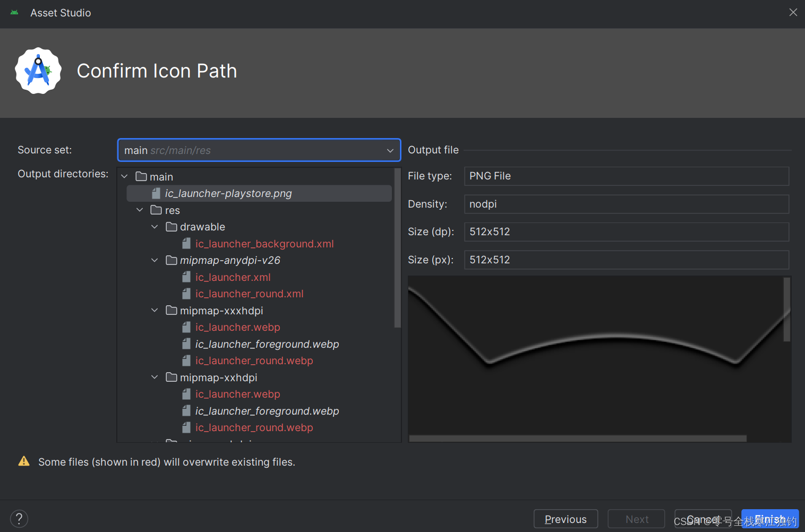Select ic_launcher_foreground.webp under mipmap-xxhdpi
Screen dimensions: 805x532
pyautogui.click(x=267, y=411)
